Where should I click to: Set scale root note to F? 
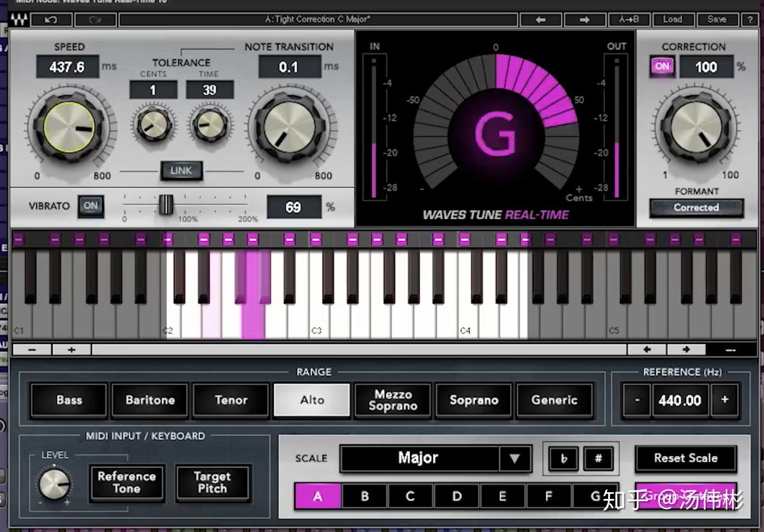coord(549,496)
